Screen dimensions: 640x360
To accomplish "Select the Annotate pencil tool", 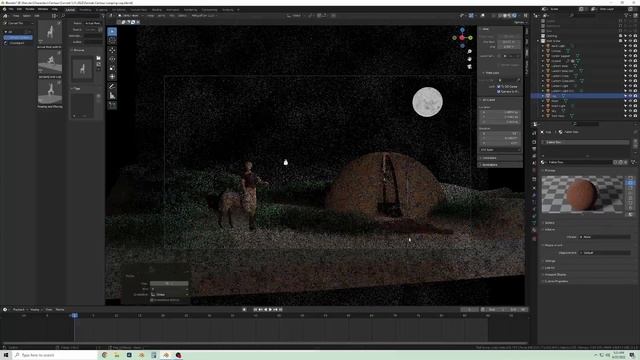I will [x=112, y=87].
